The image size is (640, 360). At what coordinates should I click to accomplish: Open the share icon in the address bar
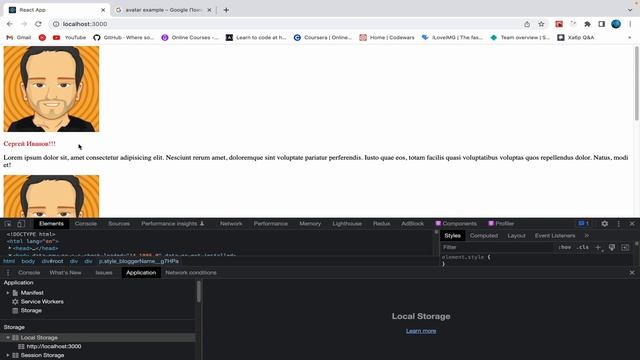point(527,24)
